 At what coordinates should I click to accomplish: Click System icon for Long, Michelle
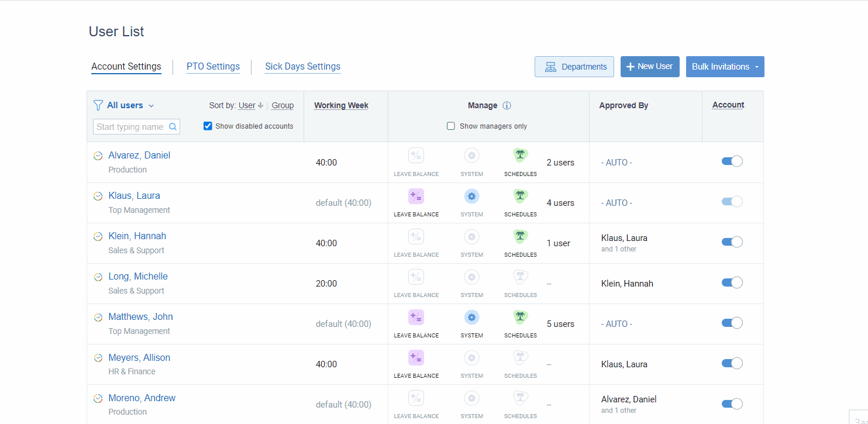472,277
